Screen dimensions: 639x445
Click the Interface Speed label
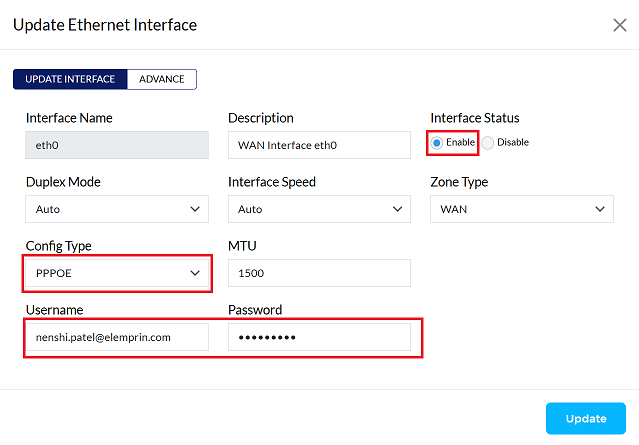272,182
